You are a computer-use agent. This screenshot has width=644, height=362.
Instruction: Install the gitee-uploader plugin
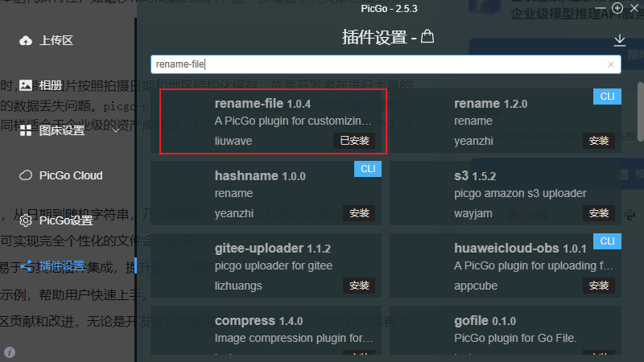pos(358,286)
